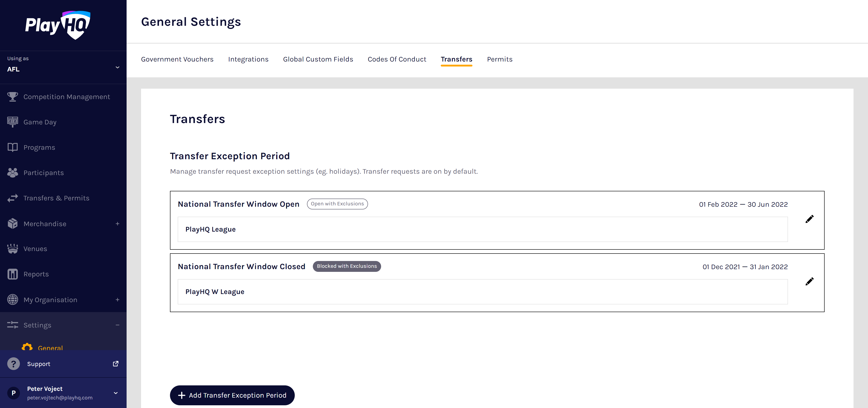Expand the Merchandise submenu
This screenshot has height=408, width=868.
[117, 223]
